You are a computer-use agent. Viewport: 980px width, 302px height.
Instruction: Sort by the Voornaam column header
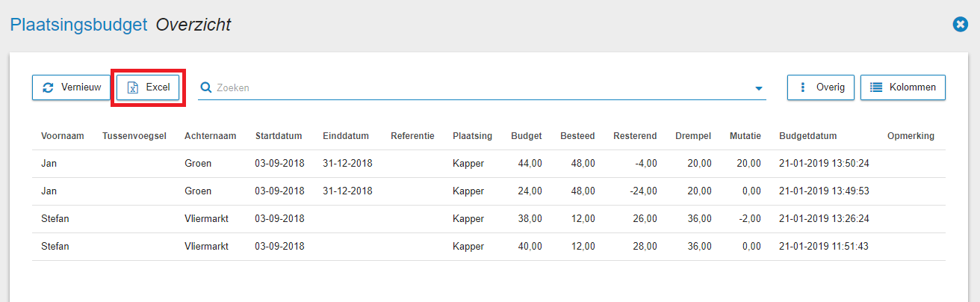(x=63, y=136)
